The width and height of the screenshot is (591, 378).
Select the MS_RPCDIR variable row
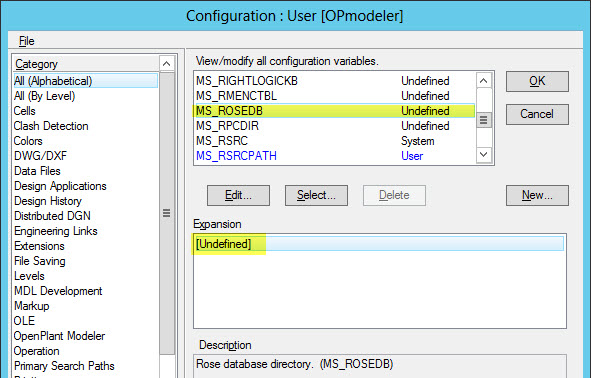335,126
